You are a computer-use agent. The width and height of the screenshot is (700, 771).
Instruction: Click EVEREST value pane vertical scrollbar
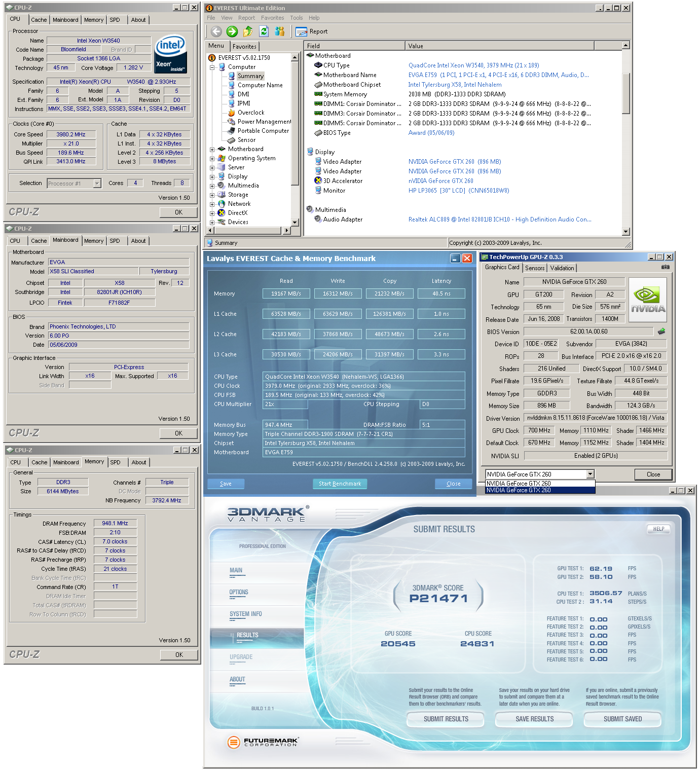626,138
